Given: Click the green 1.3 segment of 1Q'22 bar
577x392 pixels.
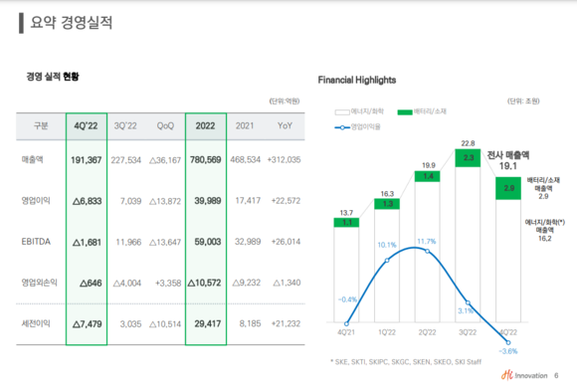Looking at the screenshot, I should 387,204.
